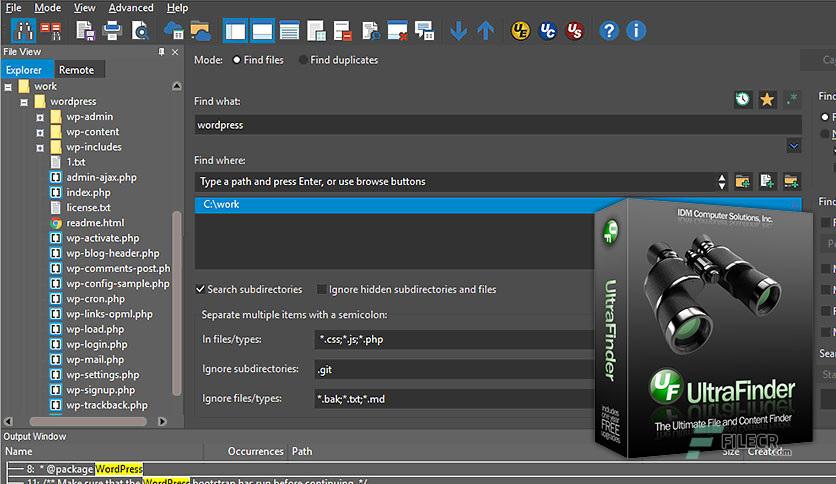The height and width of the screenshot is (484, 836).
Task: Click the Find what input field
Action: point(498,125)
